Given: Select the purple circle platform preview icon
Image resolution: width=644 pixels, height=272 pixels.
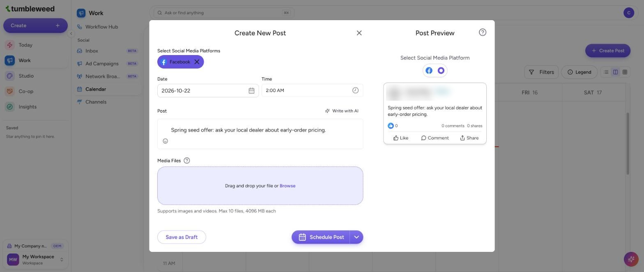Looking at the screenshot, I should pos(441,71).
